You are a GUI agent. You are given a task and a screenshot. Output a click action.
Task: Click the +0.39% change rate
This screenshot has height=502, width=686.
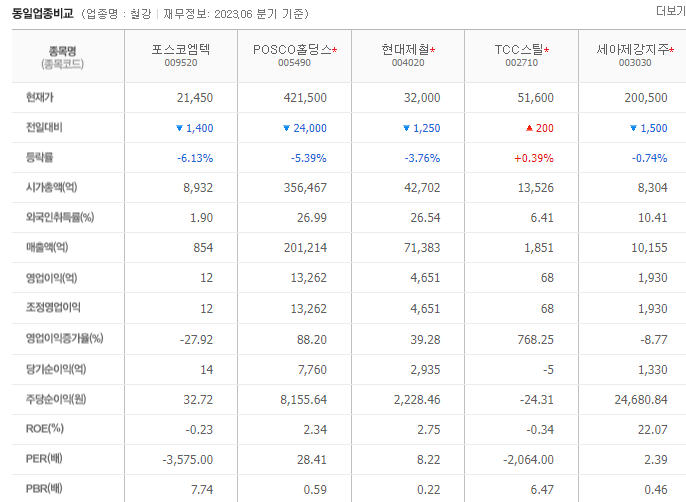pos(534,158)
